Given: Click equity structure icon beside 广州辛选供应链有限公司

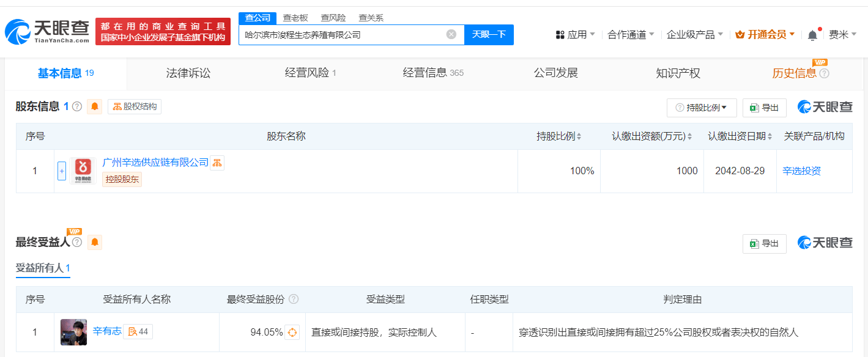Looking at the screenshot, I should click(x=217, y=163).
